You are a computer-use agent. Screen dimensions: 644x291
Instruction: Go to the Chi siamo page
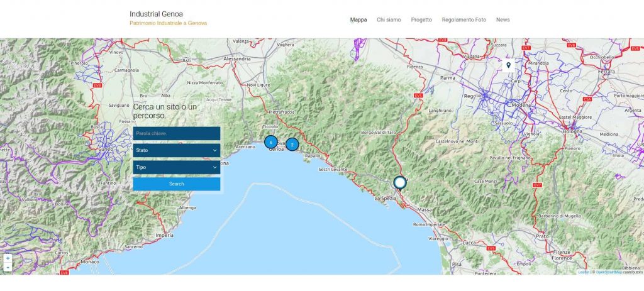pos(389,19)
